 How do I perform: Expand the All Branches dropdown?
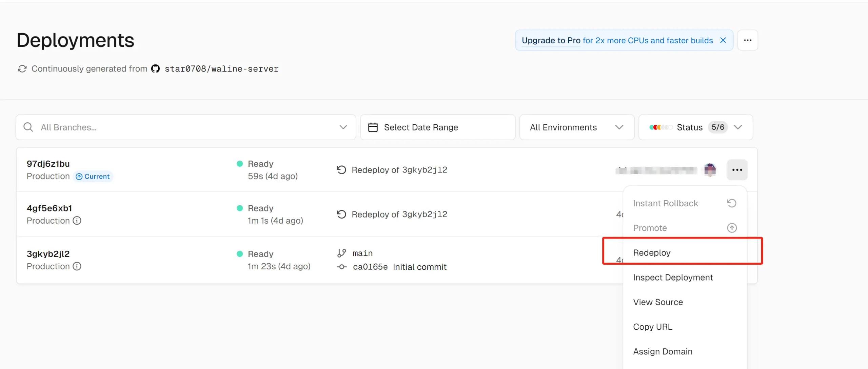pos(343,127)
